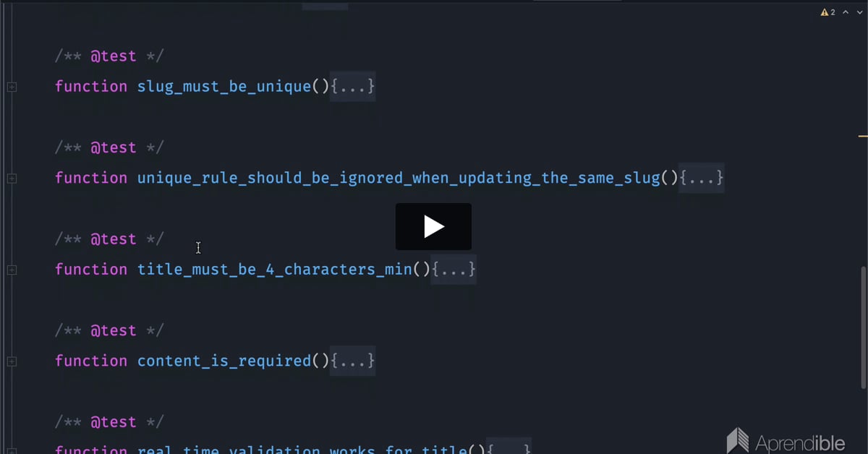Play the video with center play button
Viewport: 868px width, 454px height.
pyautogui.click(x=433, y=226)
